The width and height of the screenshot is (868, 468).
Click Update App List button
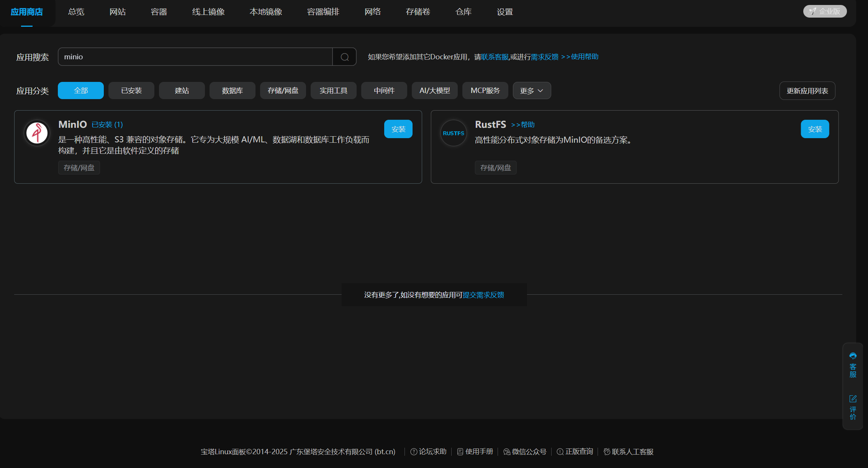[807, 91]
